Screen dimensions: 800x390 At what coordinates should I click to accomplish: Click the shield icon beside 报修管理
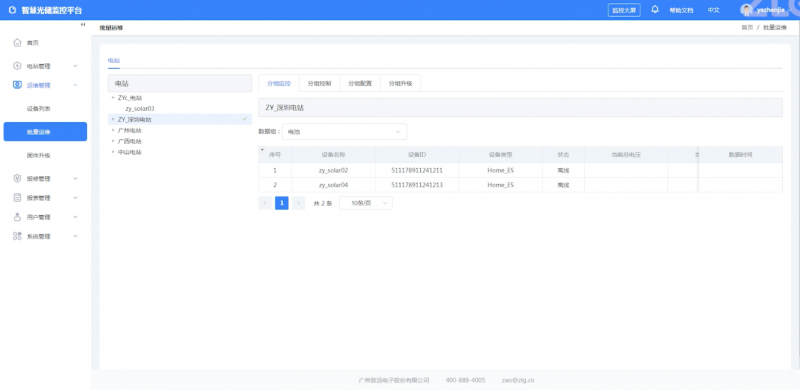[17, 179]
